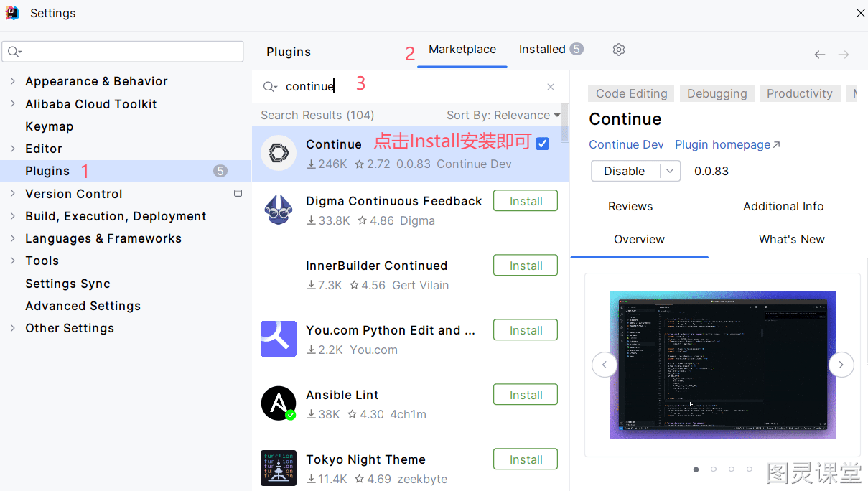
Task: Click the settings search input field
Action: [x=123, y=52]
